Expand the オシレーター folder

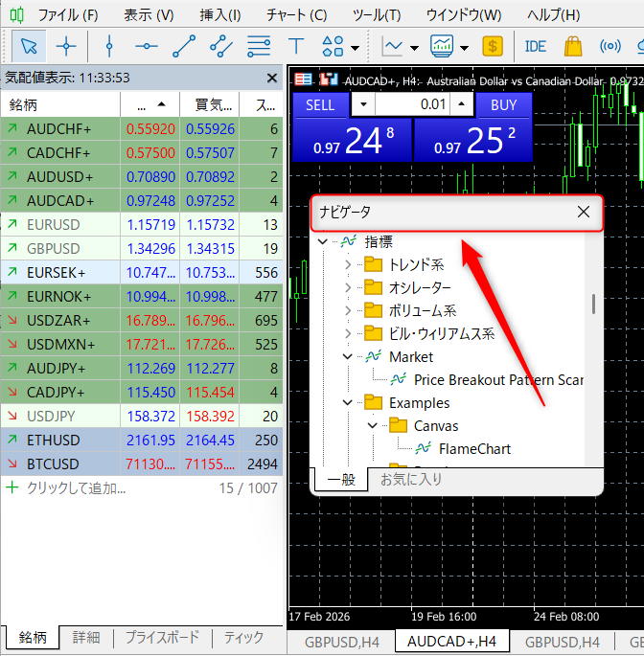coord(348,287)
